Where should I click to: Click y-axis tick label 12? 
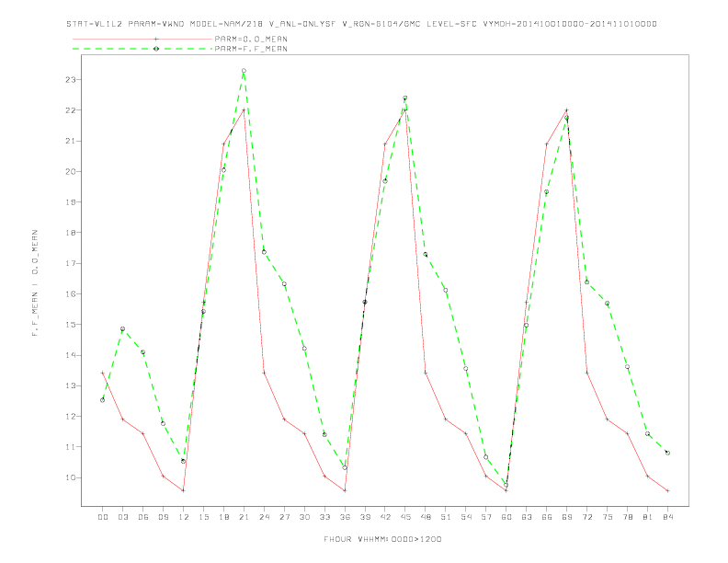click(71, 417)
